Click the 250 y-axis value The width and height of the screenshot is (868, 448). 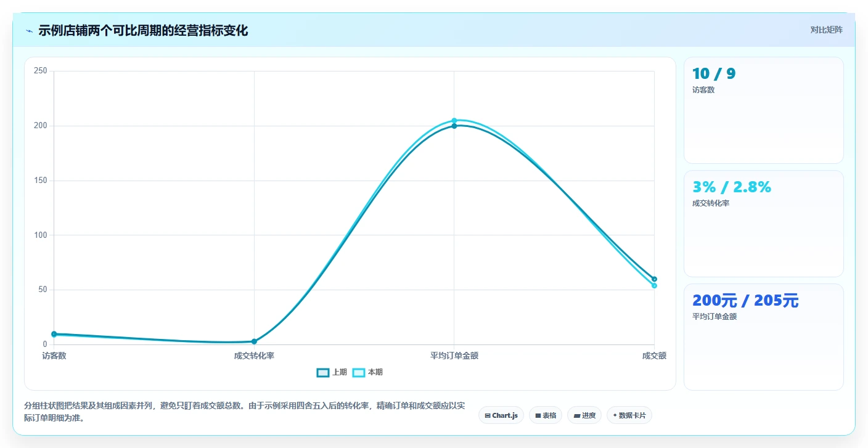(x=41, y=71)
